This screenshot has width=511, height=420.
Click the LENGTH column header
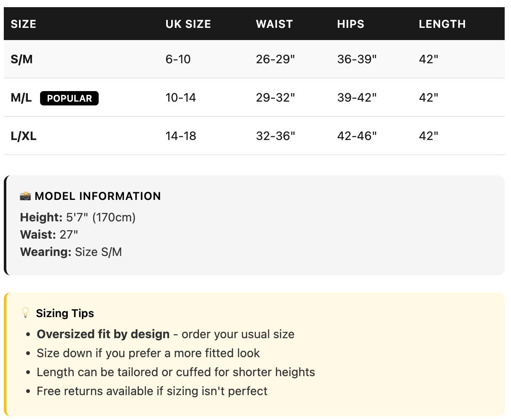click(x=442, y=24)
